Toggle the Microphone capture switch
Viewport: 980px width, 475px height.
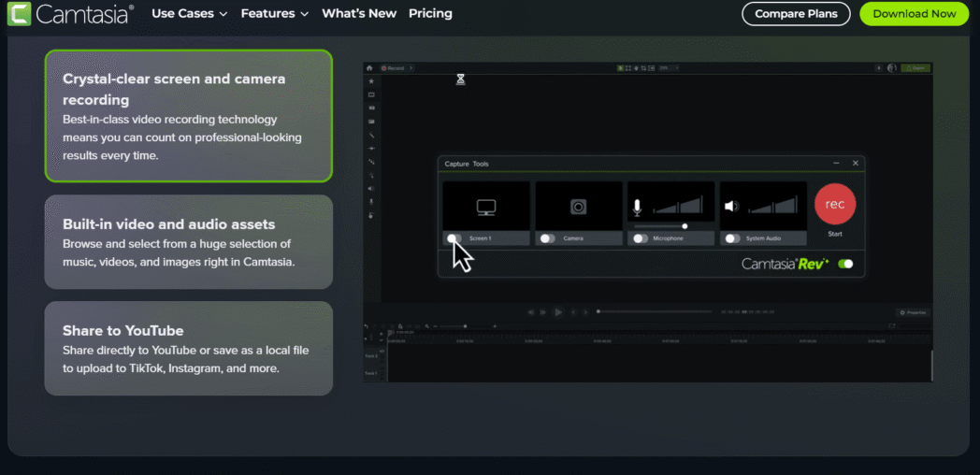click(640, 238)
